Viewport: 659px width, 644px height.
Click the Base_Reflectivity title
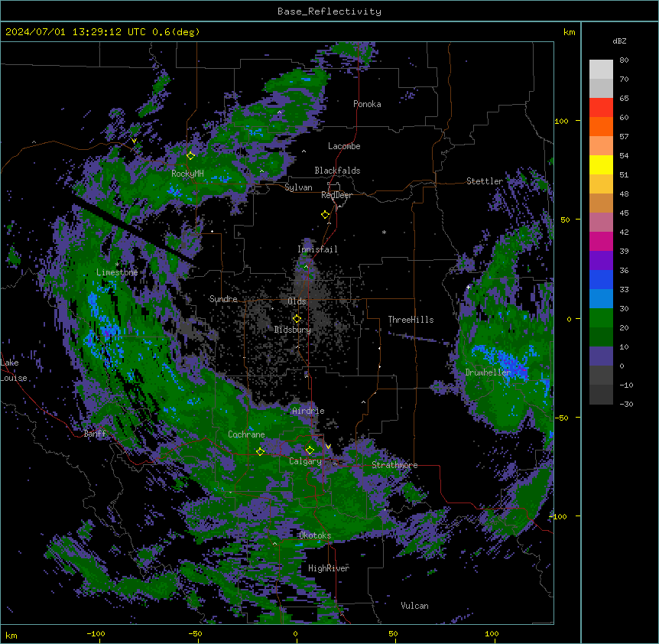coord(329,11)
